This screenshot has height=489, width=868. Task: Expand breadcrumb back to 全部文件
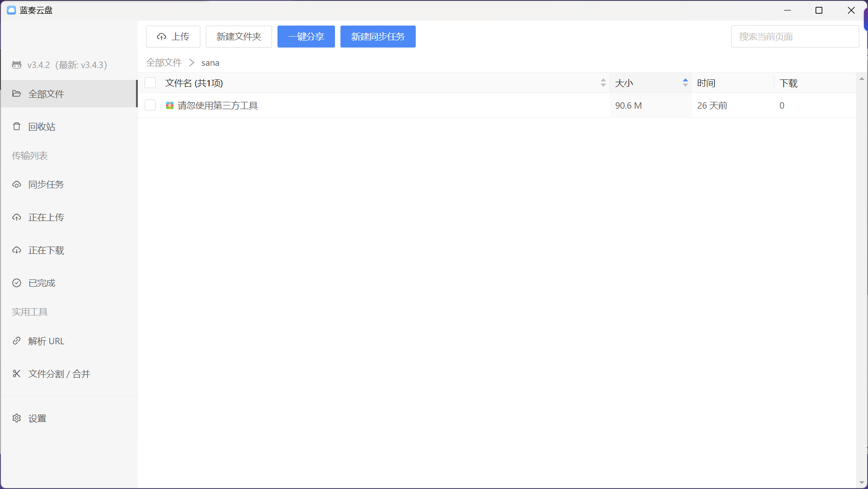coord(163,63)
